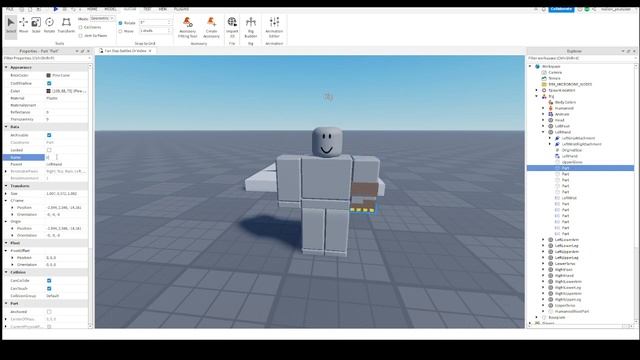640x360 pixels.
Task: Click the Rig model icon
Action: (544, 96)
